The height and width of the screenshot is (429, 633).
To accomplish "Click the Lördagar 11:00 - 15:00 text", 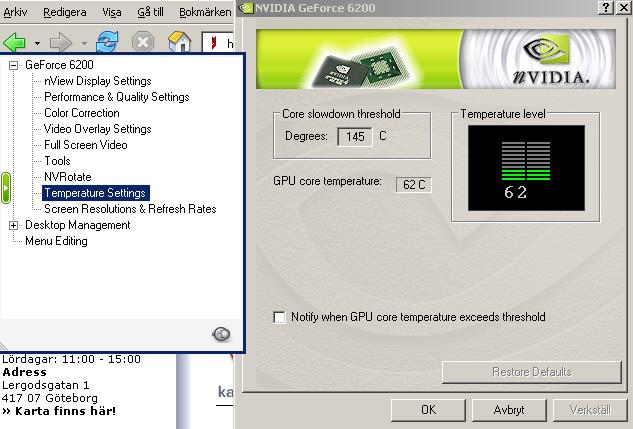I will tap(71, 359).
